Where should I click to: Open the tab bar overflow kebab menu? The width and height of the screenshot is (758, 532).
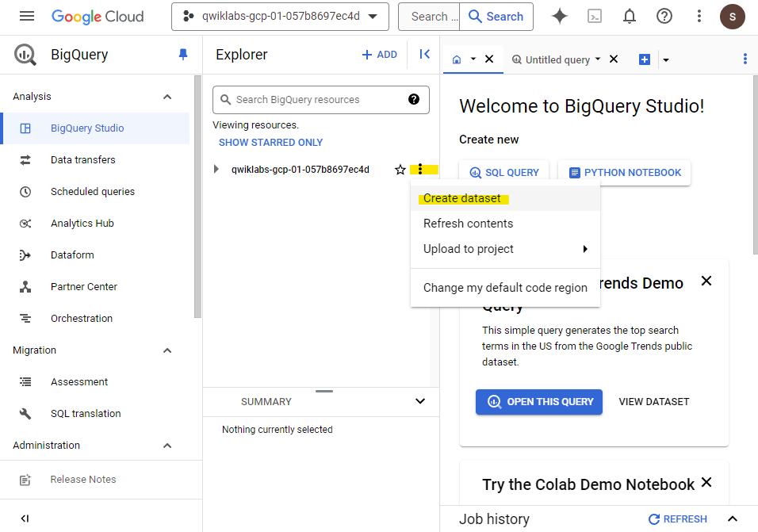click(745, 59)
